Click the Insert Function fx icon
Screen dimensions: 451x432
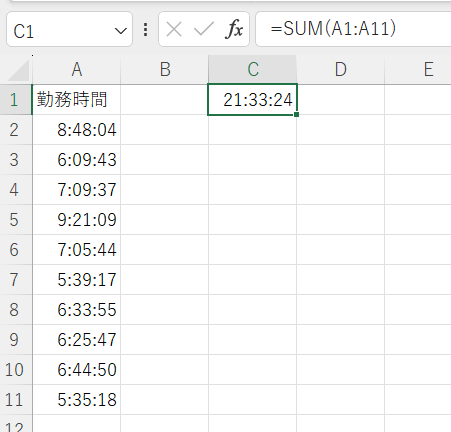(x=234, y=29)
